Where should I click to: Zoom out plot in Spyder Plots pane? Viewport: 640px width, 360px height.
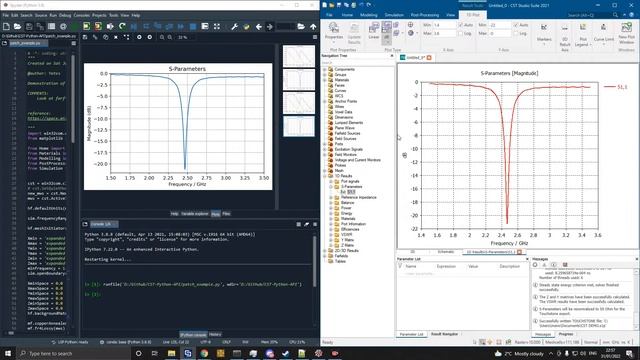162,37
